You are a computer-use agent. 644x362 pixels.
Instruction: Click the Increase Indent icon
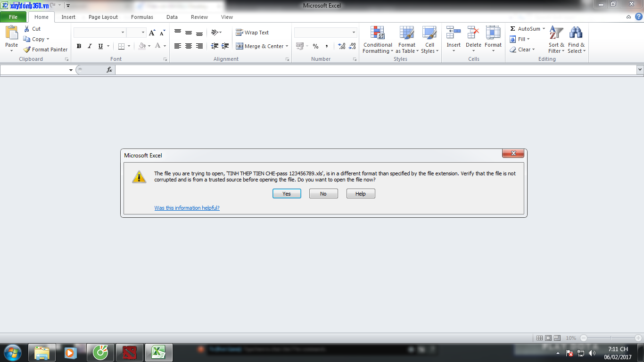pyautogui.click(x=225, y=46)
